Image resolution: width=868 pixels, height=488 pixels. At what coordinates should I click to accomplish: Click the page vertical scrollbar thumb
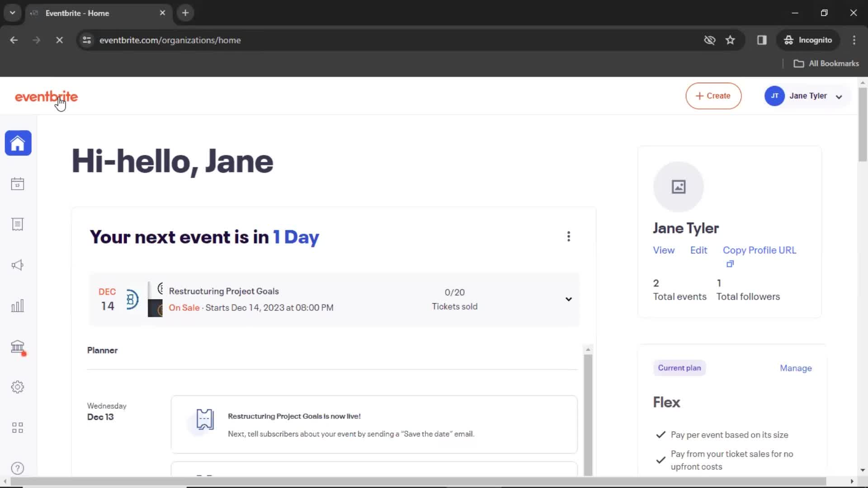tap(863, 124)
